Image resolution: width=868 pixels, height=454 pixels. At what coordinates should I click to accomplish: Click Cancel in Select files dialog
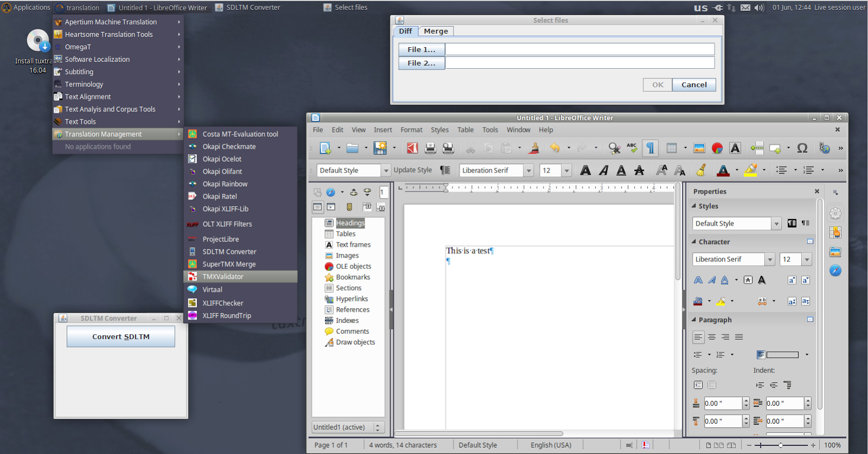pyautogui.click(x=694, y=85)
